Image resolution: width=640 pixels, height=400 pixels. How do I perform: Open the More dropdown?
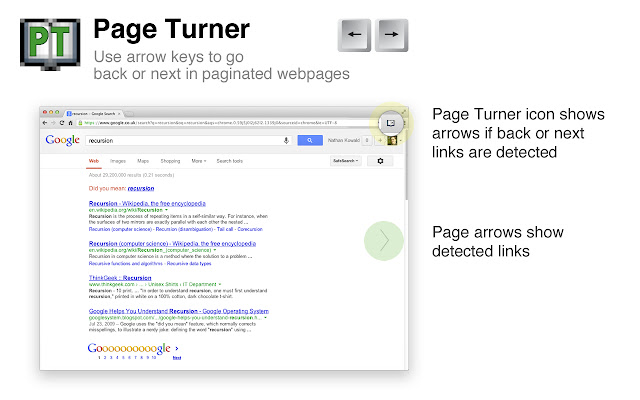coord(199,161)
